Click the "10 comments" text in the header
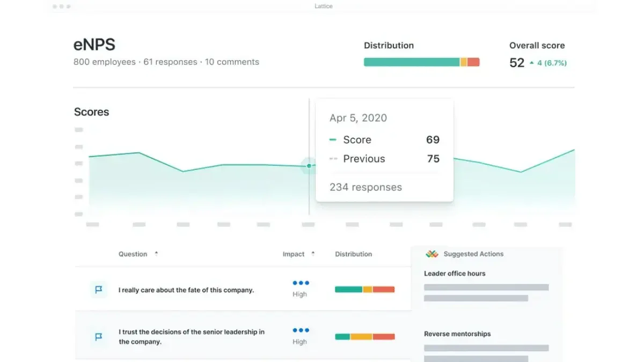This screenshot has width=644, height=362. tap(232, 62)
